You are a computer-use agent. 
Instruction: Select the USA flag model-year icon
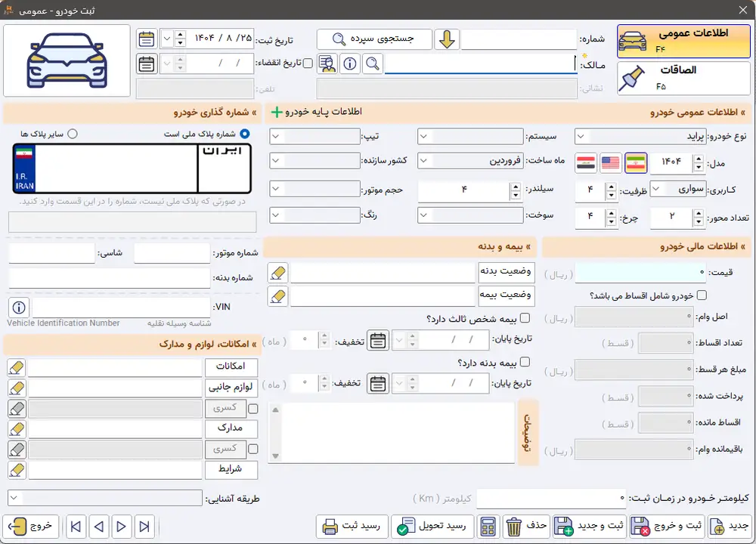[610, 162]
